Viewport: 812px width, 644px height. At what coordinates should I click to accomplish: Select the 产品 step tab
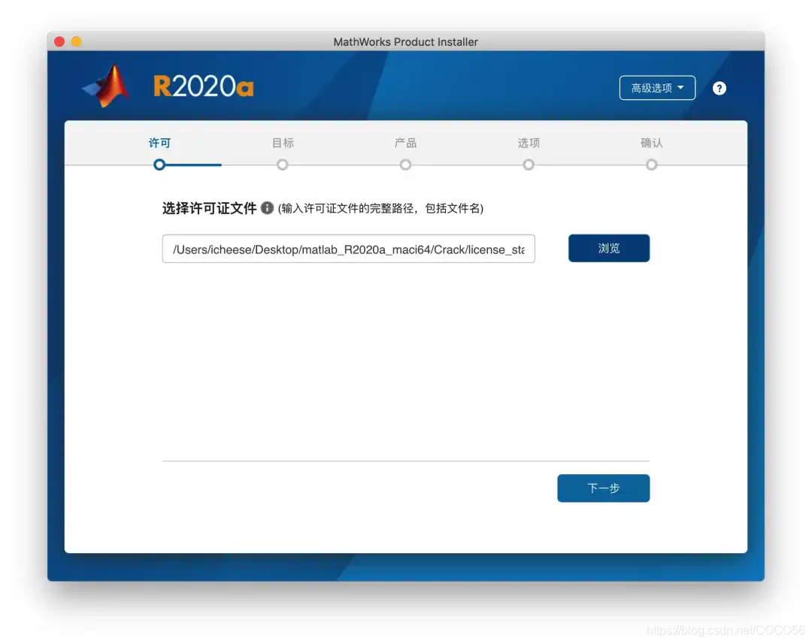click(405, 143)
